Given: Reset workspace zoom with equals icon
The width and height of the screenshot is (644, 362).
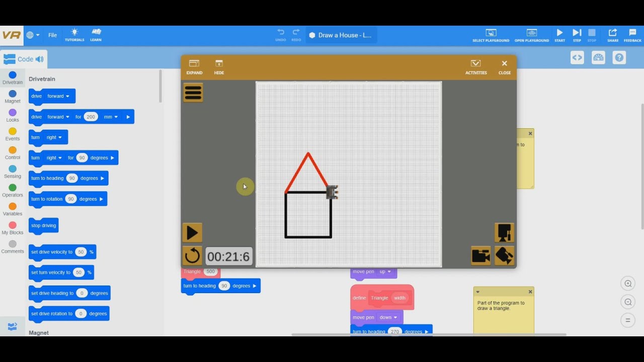Looking at the screenshot, I should (628, 320).
